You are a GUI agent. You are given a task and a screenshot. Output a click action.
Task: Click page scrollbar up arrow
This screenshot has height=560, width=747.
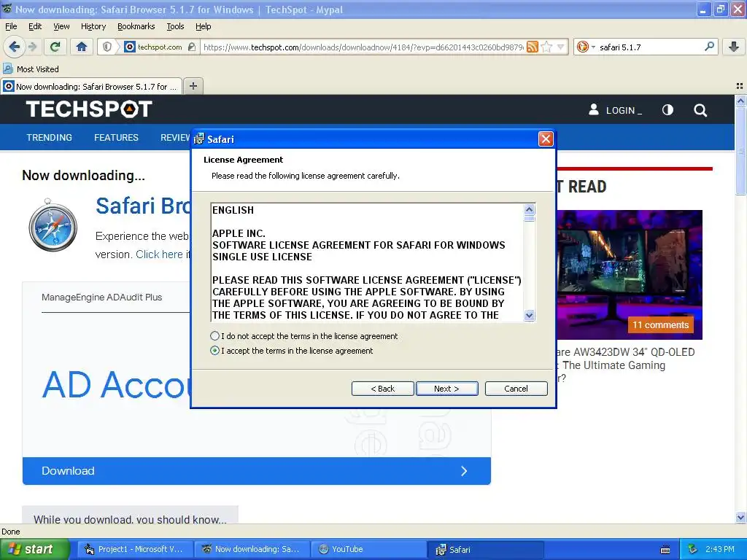pyautogui.click(x=740, y=101)
